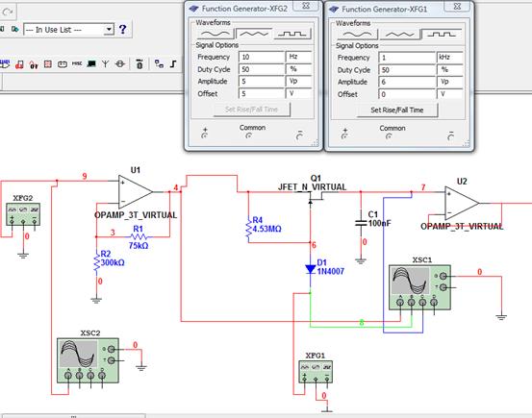Expand the In Use List dropdown
The height and width of the screenshot is (418, 532).
pos(109,30)
